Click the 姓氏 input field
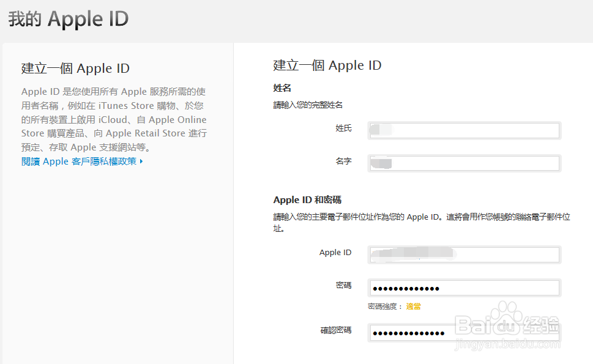Image resolution: width=593 pixels, height=364 pixels. [x=464, y=130]
